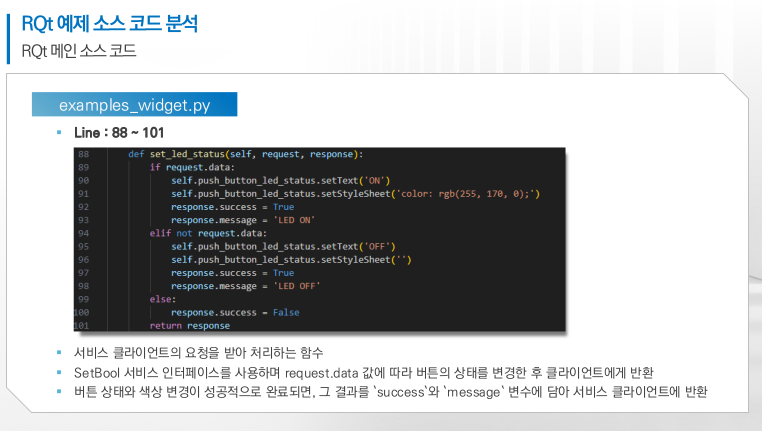
Task: Click code line 89 'if request.data:'
Action: (x=192, y=167)
